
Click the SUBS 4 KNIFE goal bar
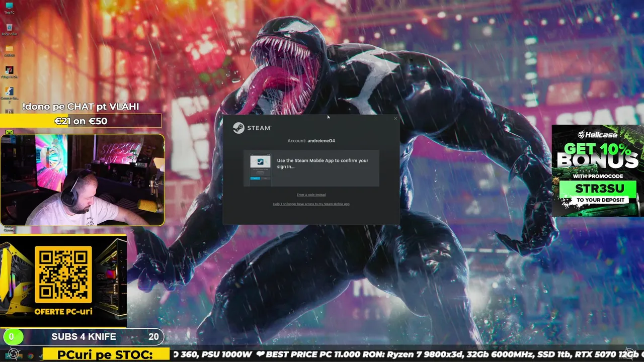83,337
